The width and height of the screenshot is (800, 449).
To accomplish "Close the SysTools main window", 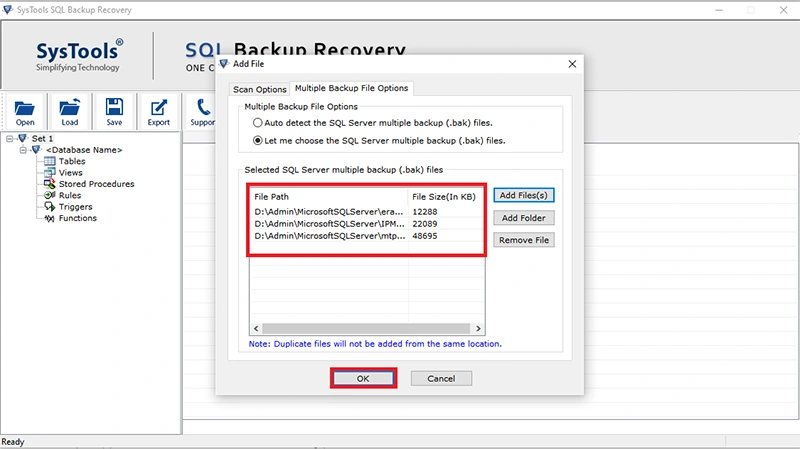I will 783,10.
